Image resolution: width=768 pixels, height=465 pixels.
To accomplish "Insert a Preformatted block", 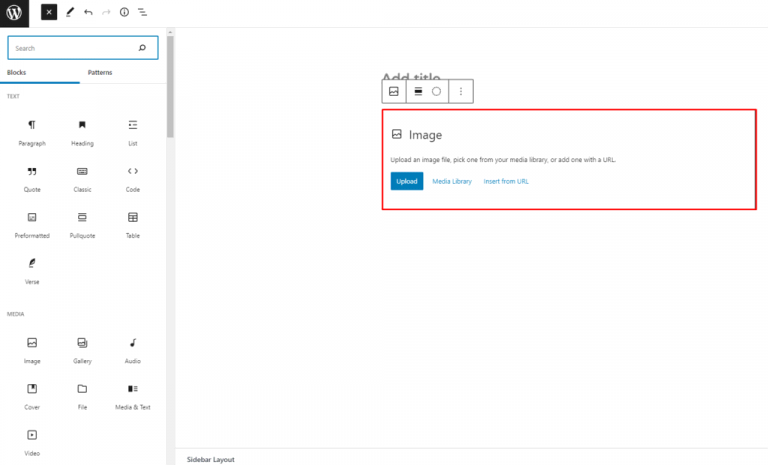I will pos(32,225).
